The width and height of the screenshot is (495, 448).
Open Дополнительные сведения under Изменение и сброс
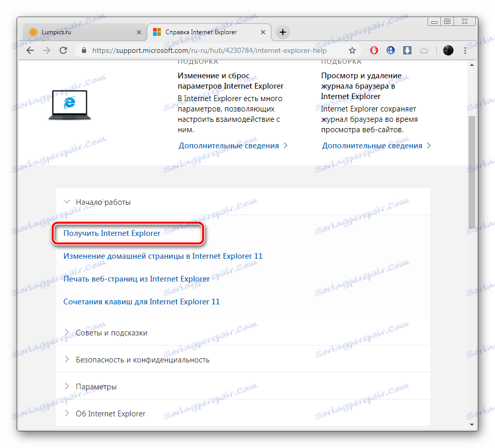click(233, 146)
